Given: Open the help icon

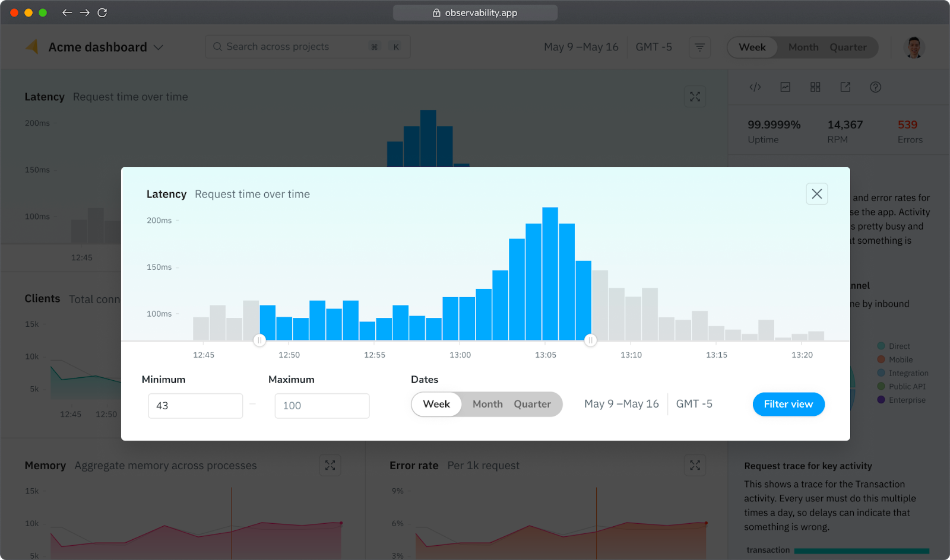Looking at the screenshot, I should click(875, 87).
